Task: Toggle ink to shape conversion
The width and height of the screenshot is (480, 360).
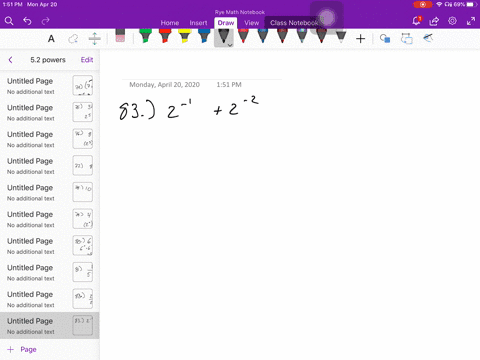Action: (x=407, y=39)
